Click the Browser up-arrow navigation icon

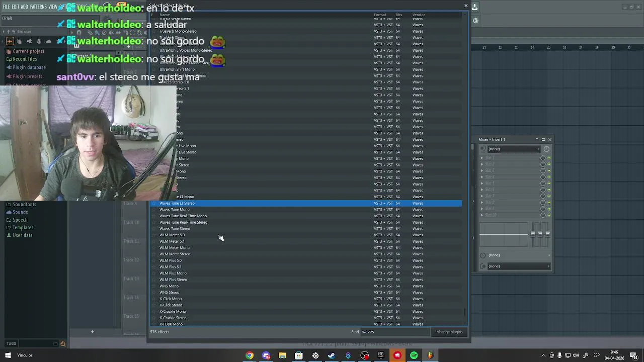click(9, 32)
